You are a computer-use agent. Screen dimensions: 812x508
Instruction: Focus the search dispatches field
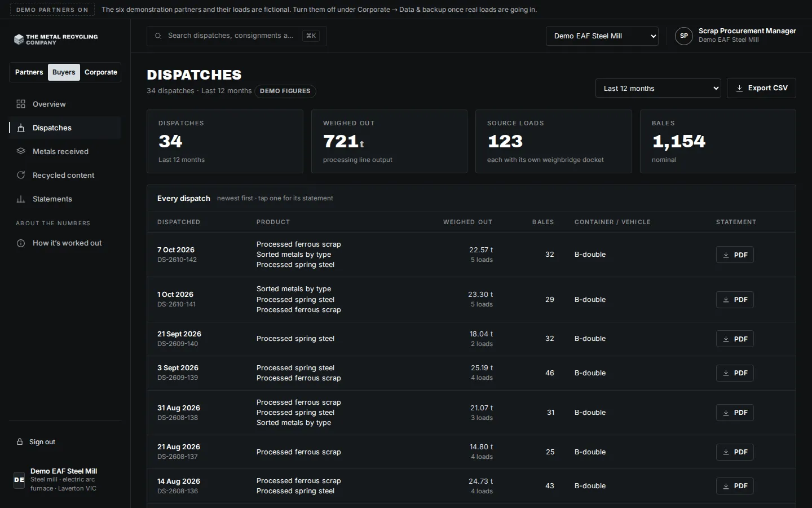(x=237, y=36)
